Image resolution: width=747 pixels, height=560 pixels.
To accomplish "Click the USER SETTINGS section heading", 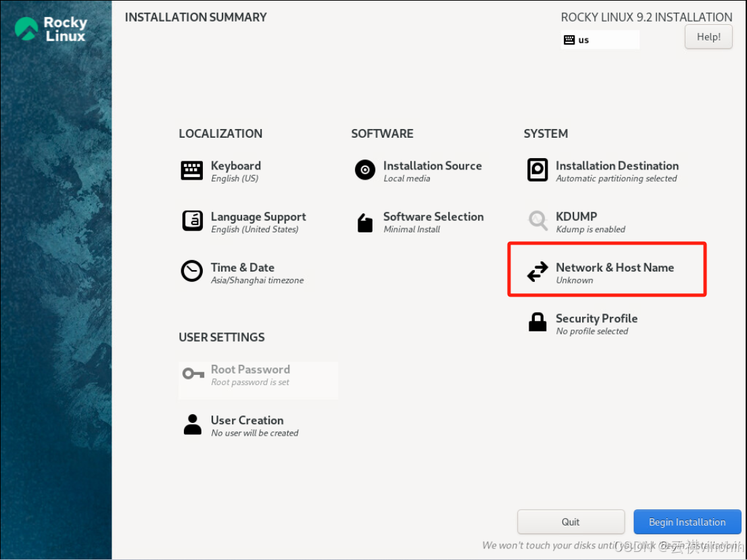I will tap(222, 338).
